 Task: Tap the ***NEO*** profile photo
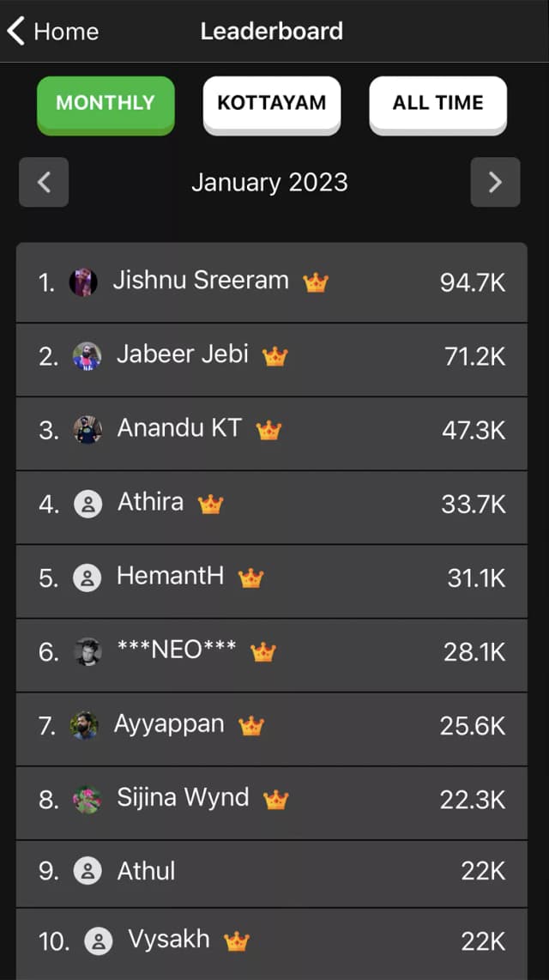point(87,652)
